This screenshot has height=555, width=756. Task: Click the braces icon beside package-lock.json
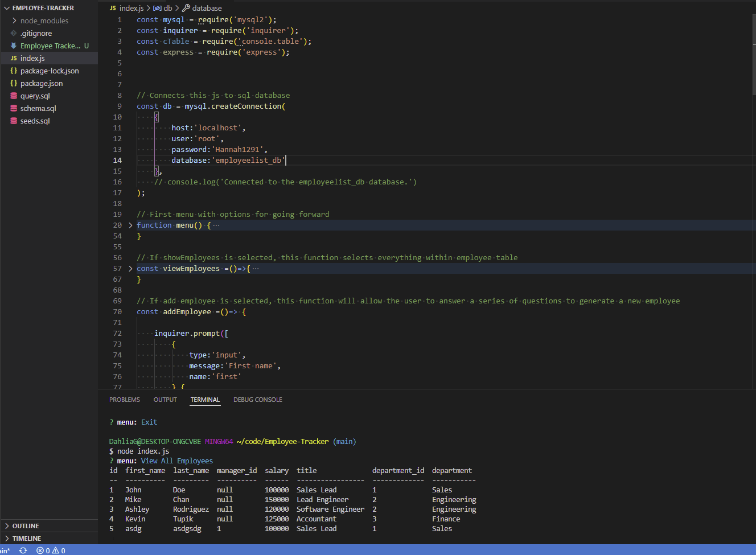tap(13, 71)
